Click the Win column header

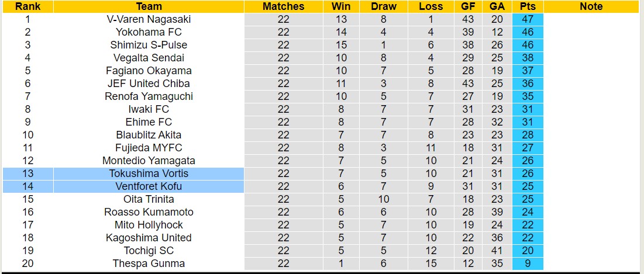pyautogui.click(x=341, y=6)
